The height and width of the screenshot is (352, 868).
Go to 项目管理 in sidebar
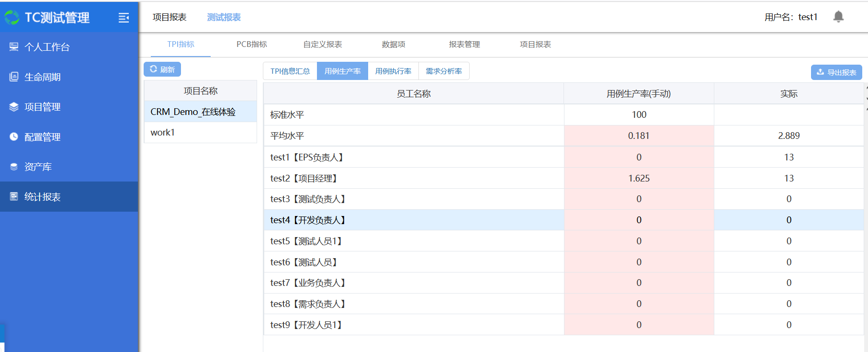[42, 107]
